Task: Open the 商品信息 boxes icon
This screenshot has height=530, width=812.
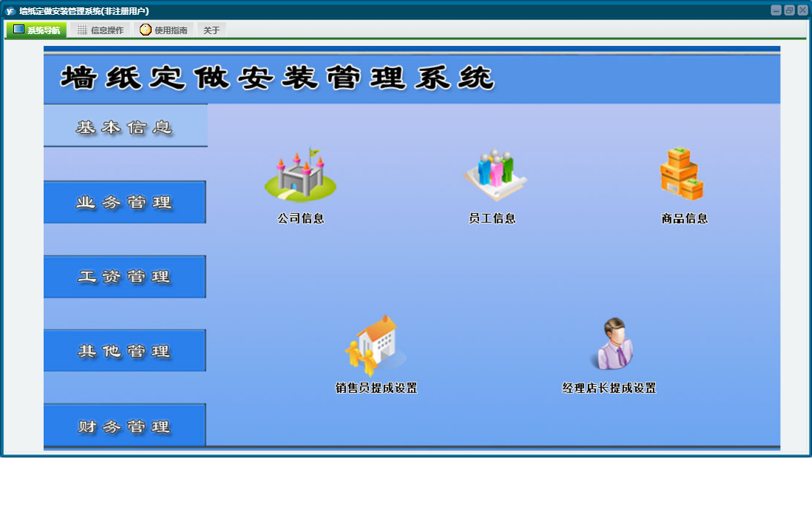Action: [x=682, y=174]
